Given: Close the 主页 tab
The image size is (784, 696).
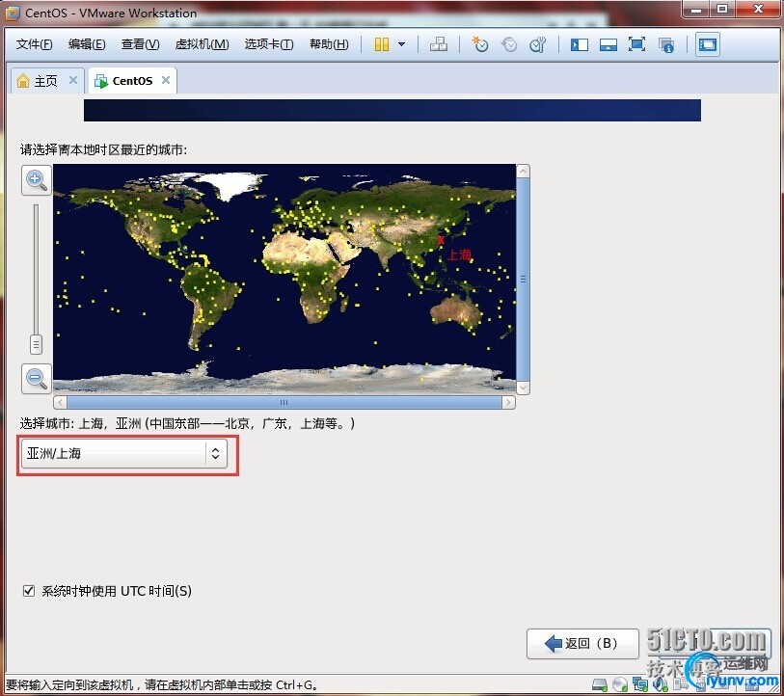Looking at the screenshot, I should (73, 80).
